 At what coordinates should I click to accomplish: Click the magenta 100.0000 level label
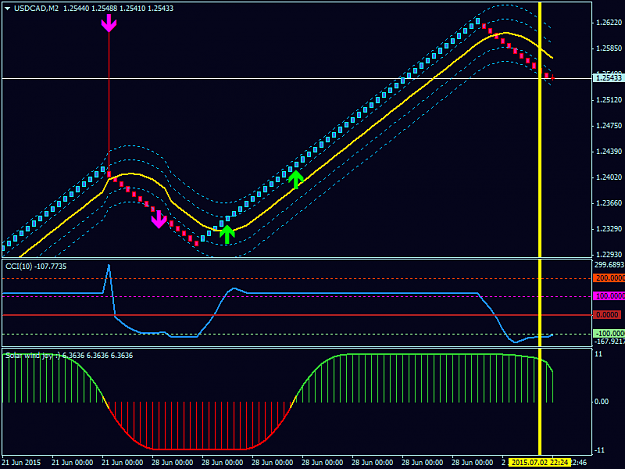click(609, 296)
